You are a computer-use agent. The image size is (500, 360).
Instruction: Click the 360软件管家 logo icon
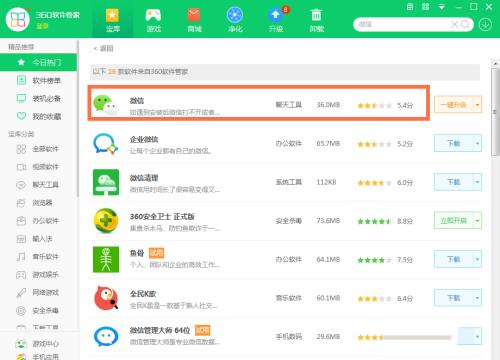point(18,19)
